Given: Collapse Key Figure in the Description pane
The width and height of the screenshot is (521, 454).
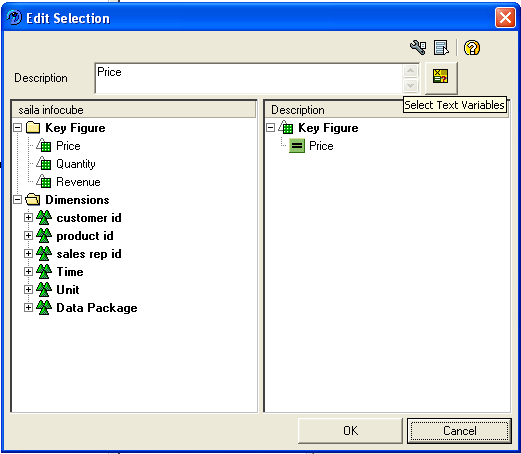Looking at the screenshot, I should tap(271, 128).
